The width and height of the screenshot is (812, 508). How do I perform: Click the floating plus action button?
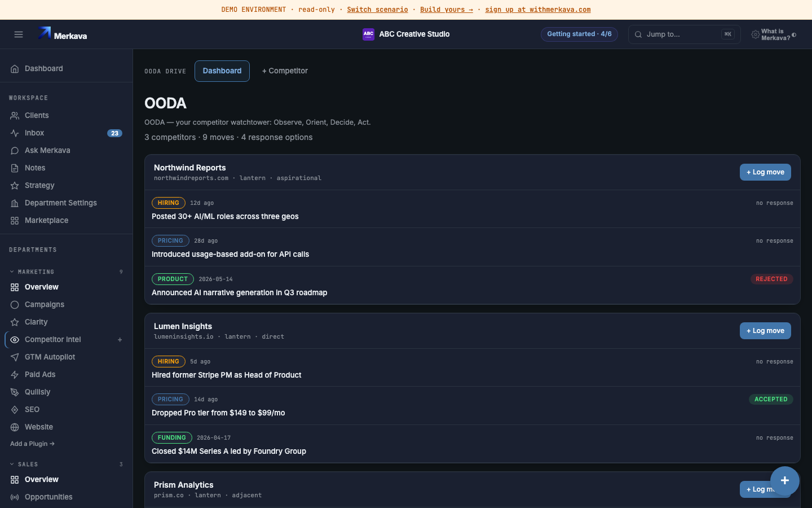pos(785,481)
